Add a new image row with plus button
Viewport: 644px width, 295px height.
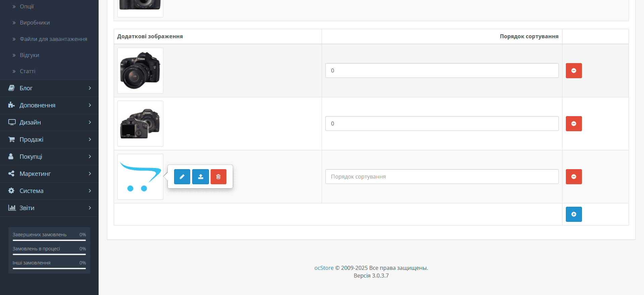(x=574, y=214)
